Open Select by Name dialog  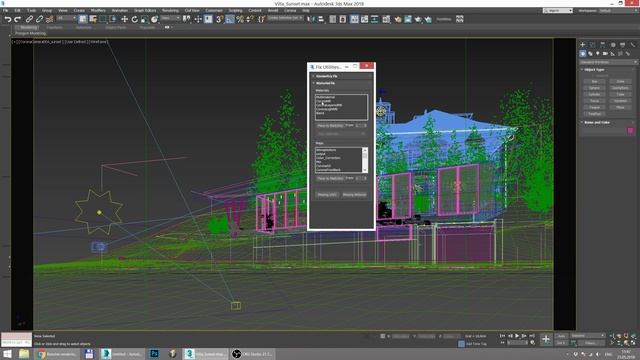point(93,19)
